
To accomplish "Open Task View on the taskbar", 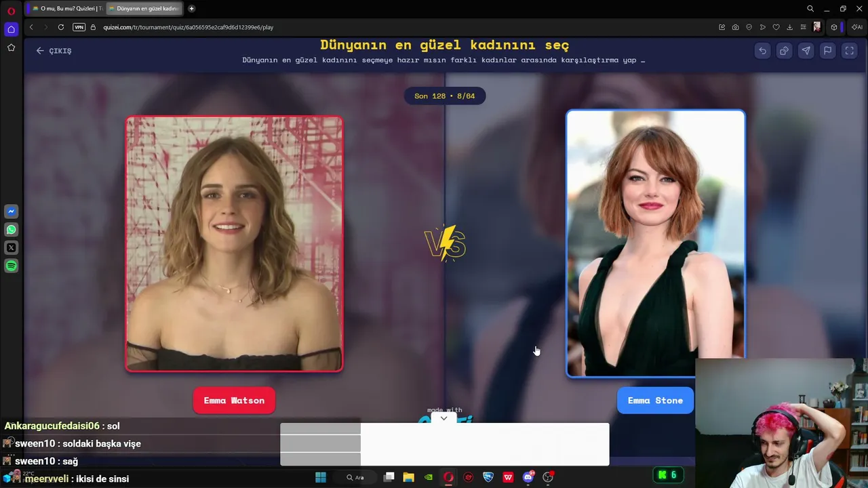I will (x=389, y=477).
